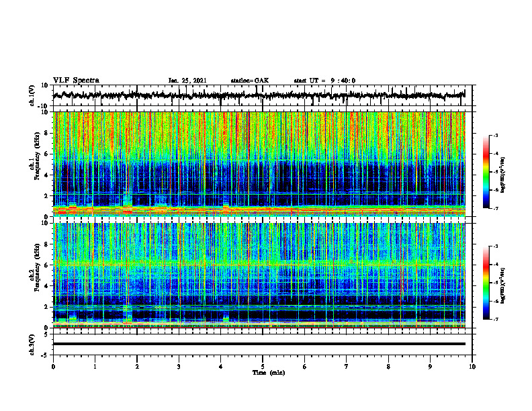This screenshot has width=532, height=411.
Task: Click the "8" kHz tick label of ch.1
Action: tap(46, 133)
